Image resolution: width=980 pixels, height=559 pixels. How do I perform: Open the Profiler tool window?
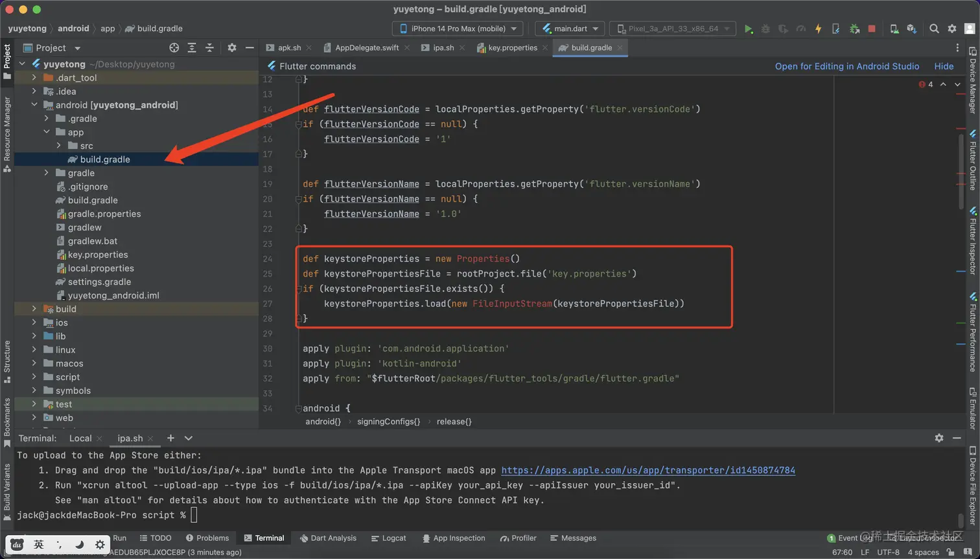coord(518,538)
